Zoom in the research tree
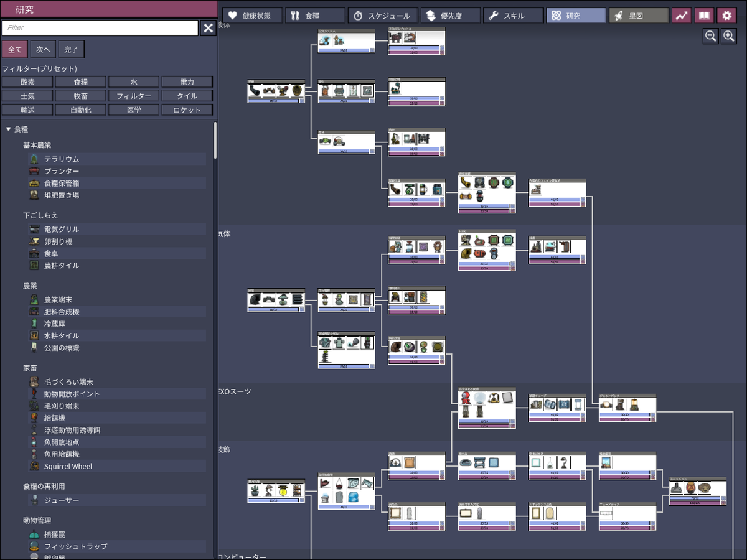The height and width of the screenshot is (560, 747). point(728,36)
